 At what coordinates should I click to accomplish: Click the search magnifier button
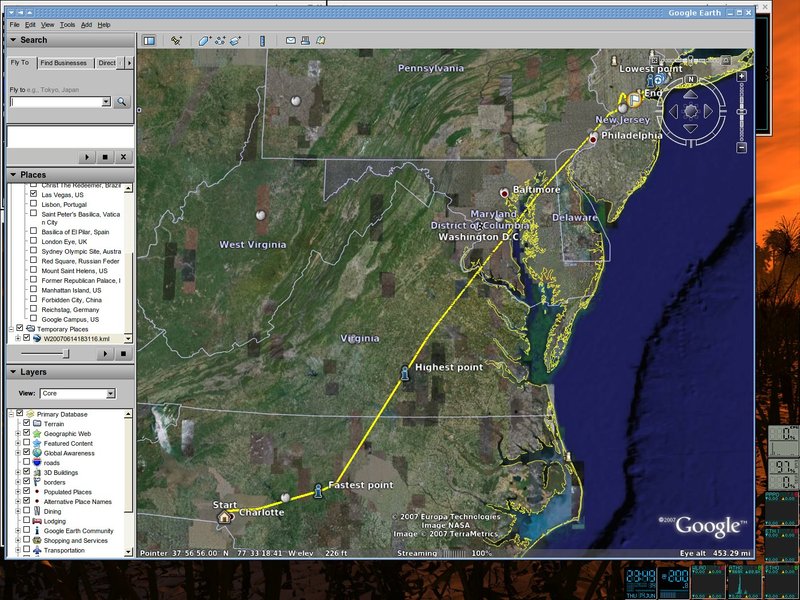pyautogui.click(x=121, y=102)
